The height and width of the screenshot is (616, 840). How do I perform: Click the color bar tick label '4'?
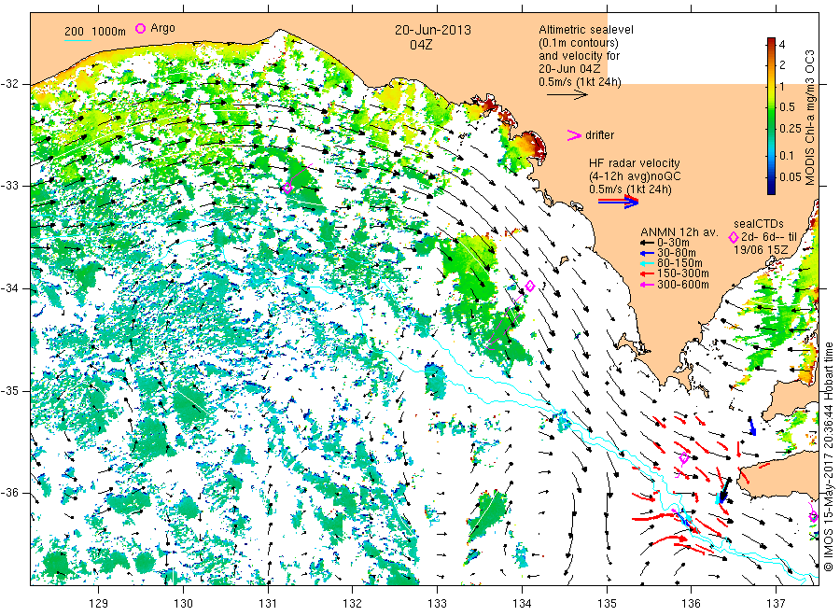coord(782,45)
